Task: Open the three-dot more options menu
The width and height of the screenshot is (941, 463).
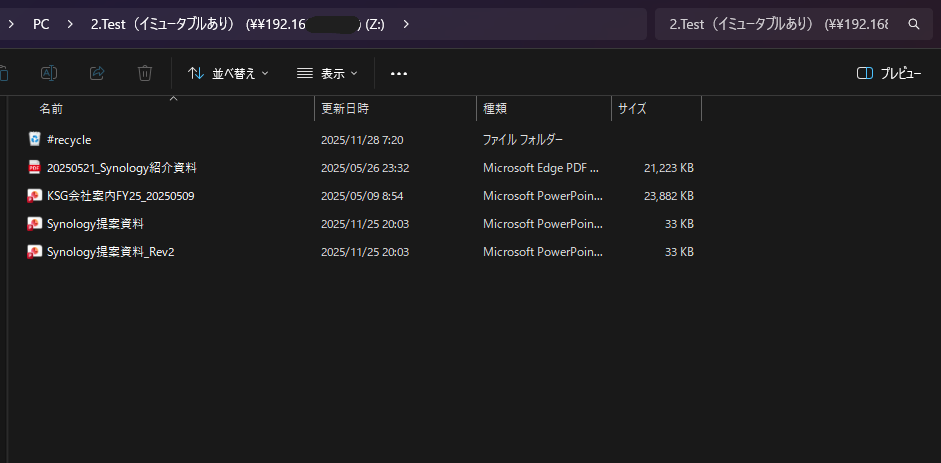Action: click(x=399, y=73)
